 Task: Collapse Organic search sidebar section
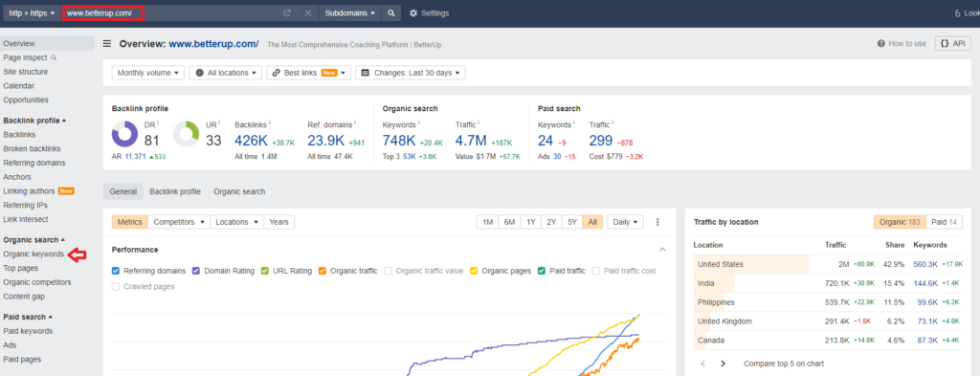(x=34, y=240)
